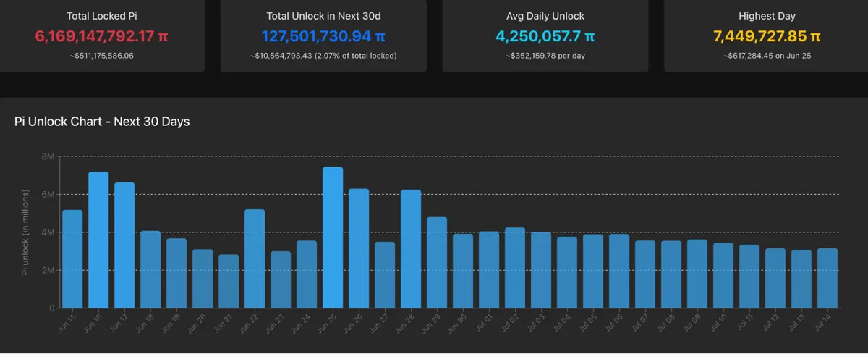The width and height of the screenshot is (868, 354).
Task: Click the Jun 18 bar
Action: point(150,270)
